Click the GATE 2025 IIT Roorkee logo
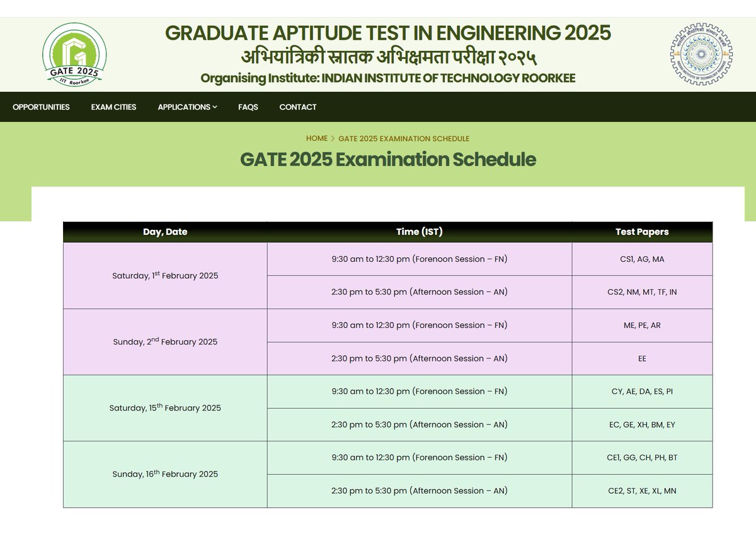The height and width of the screenshot is (534, 756). pos(74,55)
